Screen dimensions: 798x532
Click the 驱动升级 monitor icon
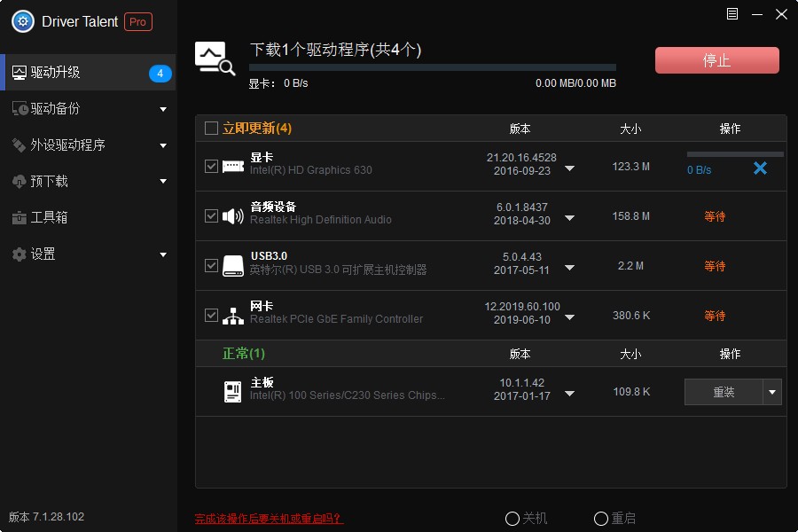(20, 73)
